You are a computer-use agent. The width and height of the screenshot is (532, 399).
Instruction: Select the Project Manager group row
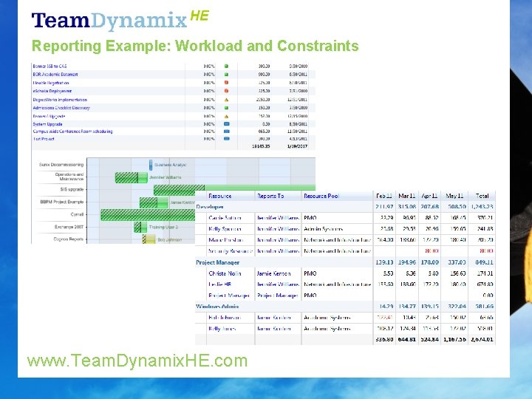coord(345,262)
